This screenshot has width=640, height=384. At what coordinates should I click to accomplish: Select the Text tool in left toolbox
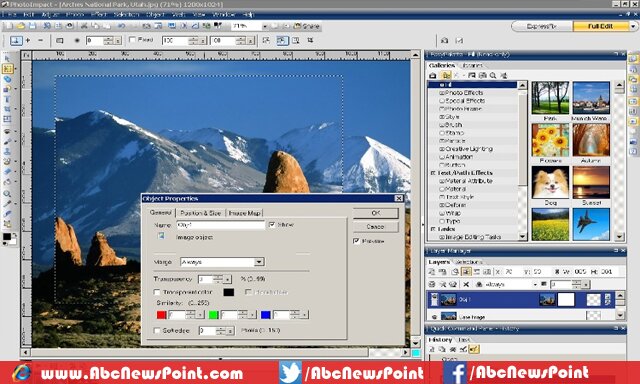pyautogui.click(x=7, y=99)
